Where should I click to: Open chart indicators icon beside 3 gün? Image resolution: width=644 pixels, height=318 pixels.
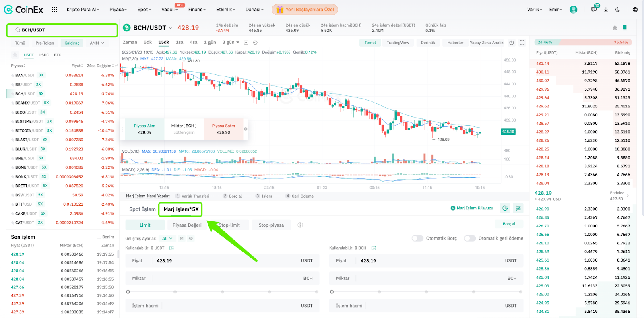(x=246, y=42)
